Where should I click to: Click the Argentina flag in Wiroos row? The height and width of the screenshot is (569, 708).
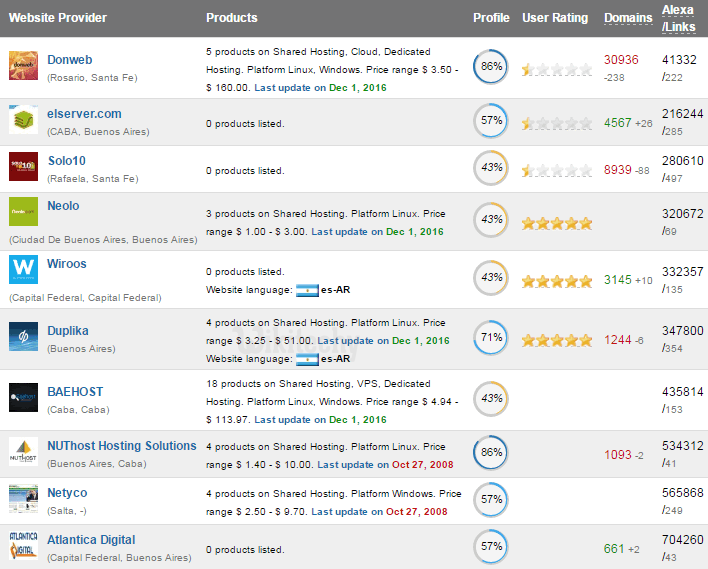pyautogui.click(x=307, y=290)
